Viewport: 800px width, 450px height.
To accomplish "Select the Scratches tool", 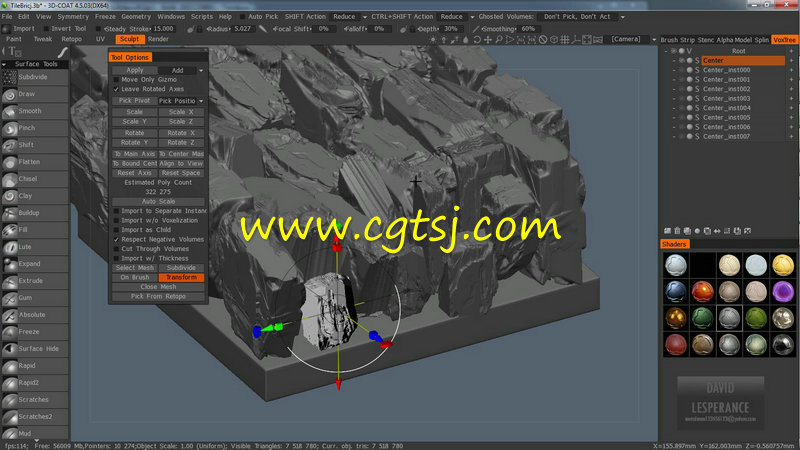I will click(35, 399).
